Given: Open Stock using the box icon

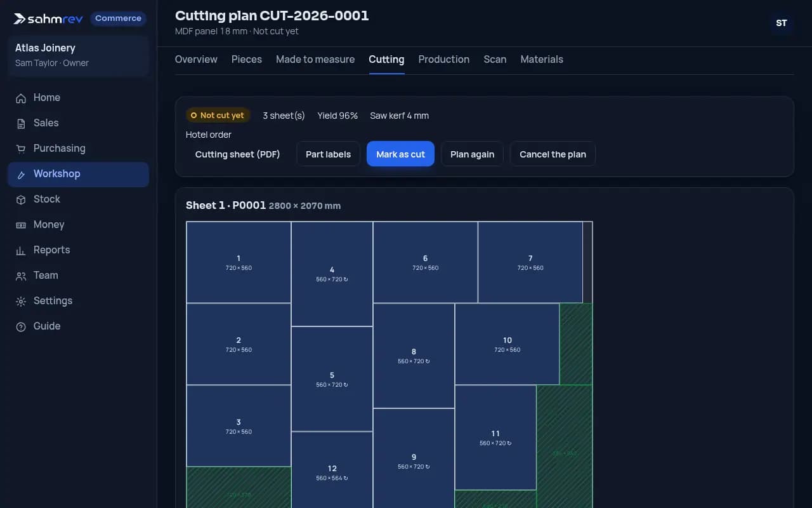Looking at the screenshot, I should point(21,199).
